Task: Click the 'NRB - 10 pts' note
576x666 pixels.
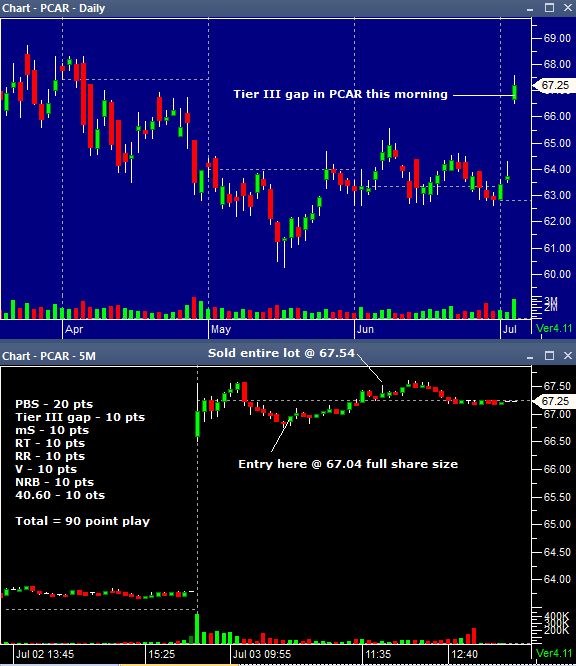Action: point(55,482)
